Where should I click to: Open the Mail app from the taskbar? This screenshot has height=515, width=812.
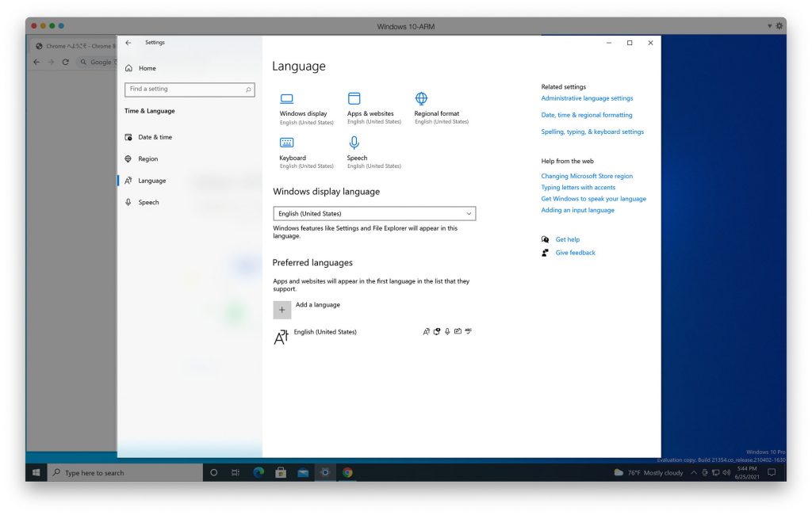[303, 472]
